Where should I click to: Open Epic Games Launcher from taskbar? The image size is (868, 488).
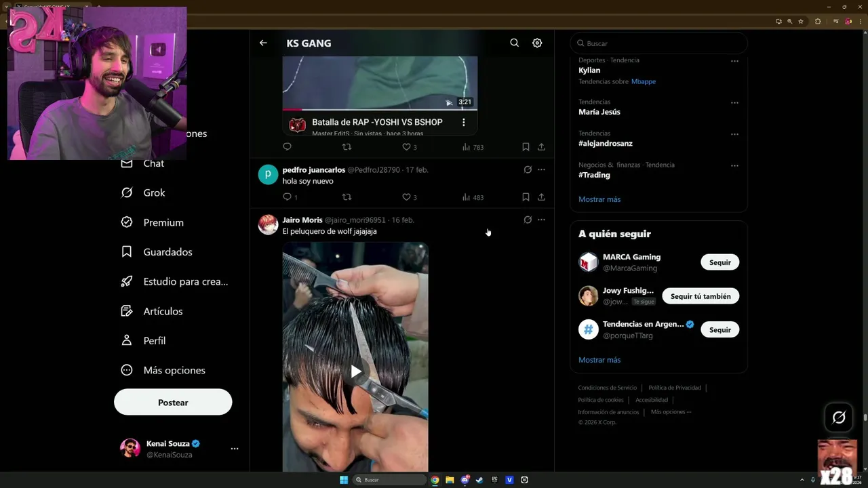coord(494,480)
